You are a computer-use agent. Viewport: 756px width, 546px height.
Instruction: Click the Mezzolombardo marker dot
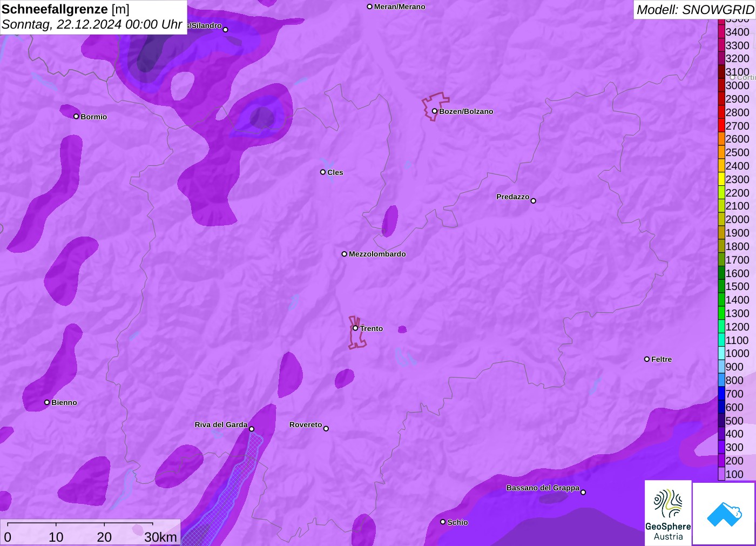click(x=345, y=254)
